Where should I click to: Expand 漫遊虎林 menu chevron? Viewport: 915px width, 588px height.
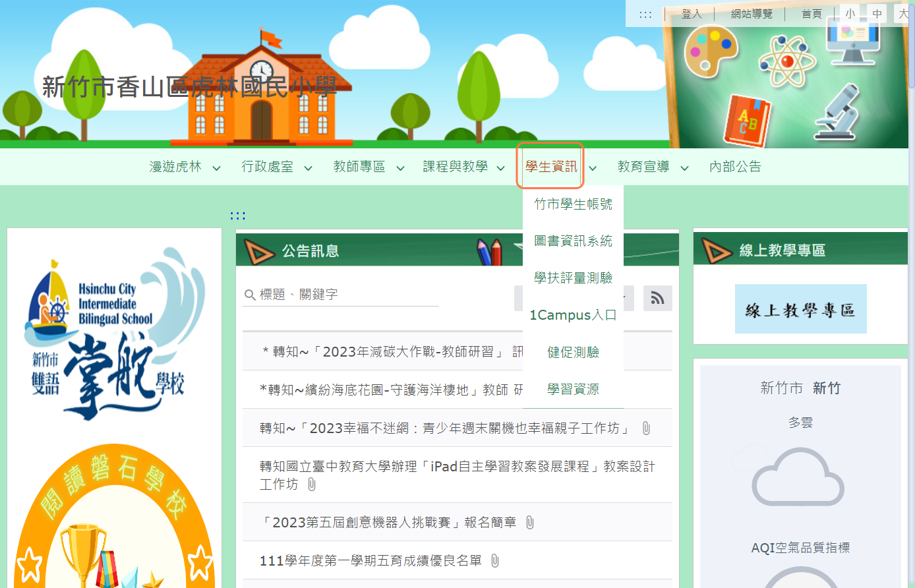pyautogui.click(x=216, y=168)
